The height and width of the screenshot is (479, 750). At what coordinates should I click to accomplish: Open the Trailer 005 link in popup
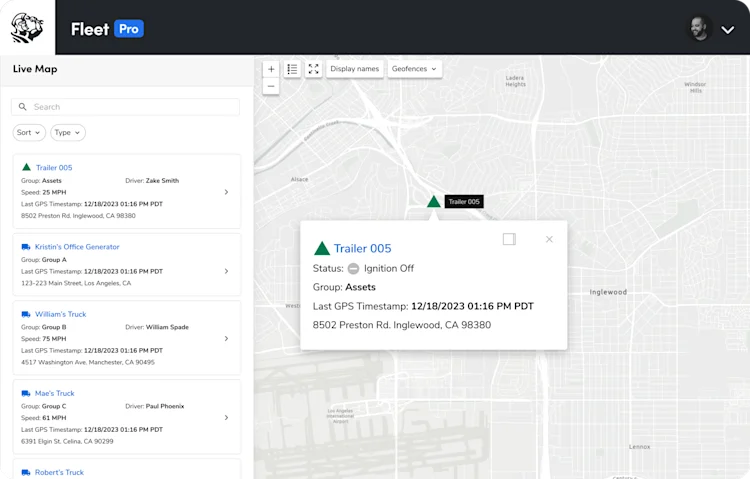click(363, 248)
